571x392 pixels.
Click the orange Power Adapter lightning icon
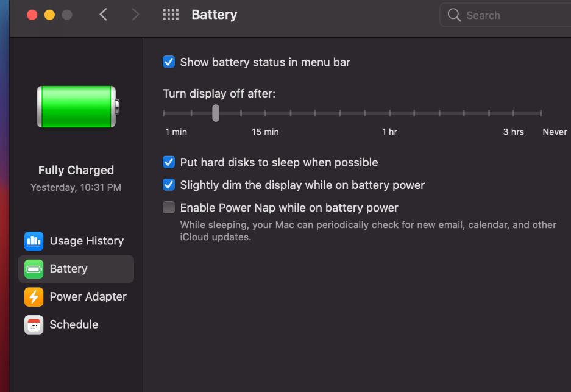pos(34,297)
